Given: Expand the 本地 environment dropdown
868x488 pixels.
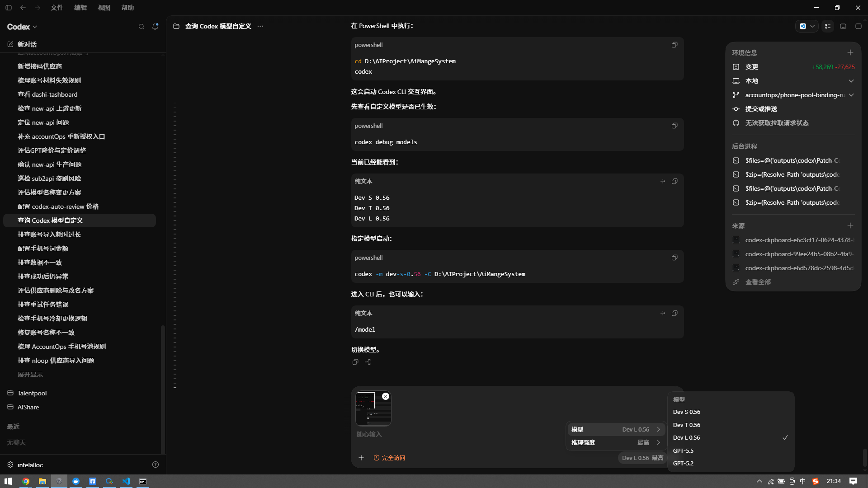Looking at the screenshot, I should (793, 81).
